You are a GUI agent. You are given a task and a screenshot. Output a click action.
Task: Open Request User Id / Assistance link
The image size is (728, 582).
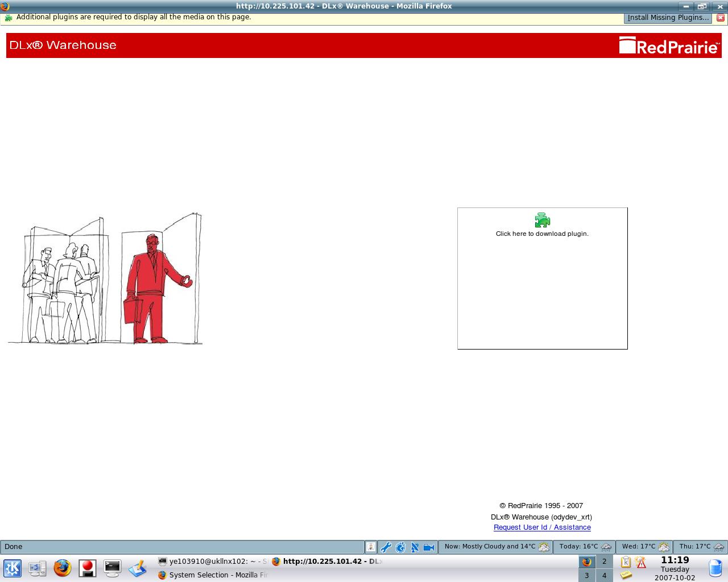542,527
